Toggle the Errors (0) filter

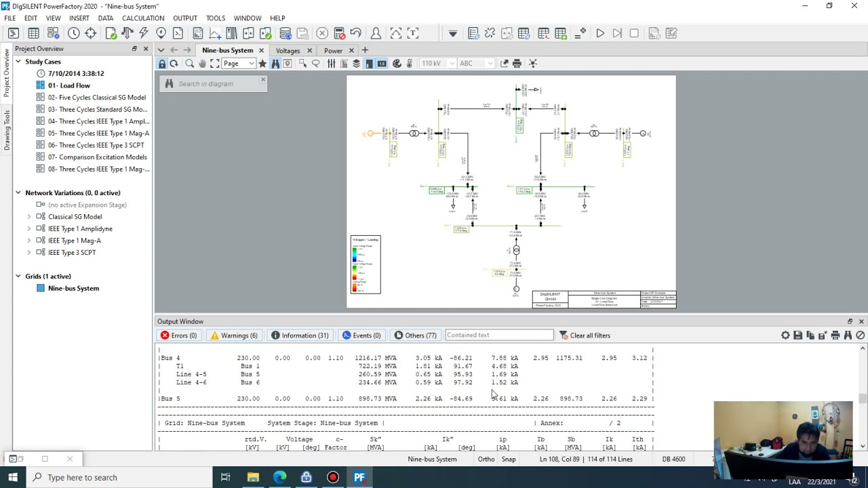[x=179, y=335]
